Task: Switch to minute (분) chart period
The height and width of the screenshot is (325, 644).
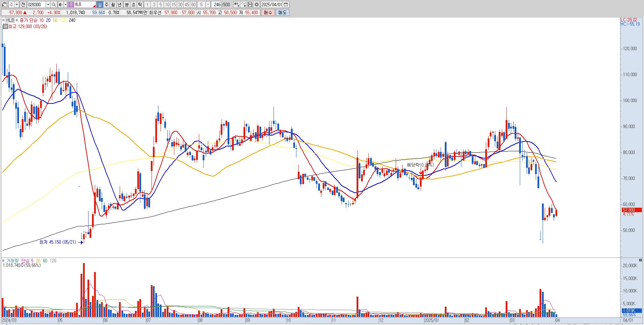Action: (127, 4)
